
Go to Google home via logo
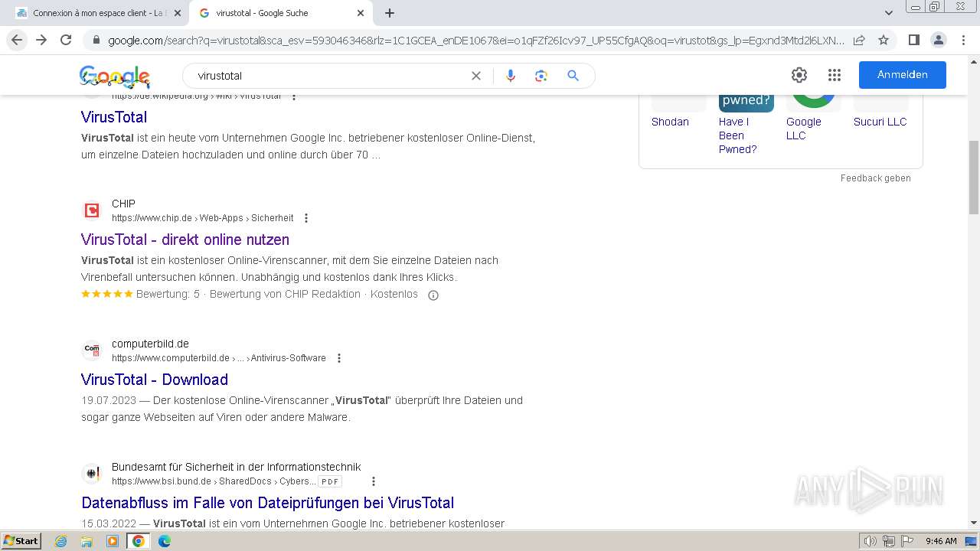pos(115,77)
